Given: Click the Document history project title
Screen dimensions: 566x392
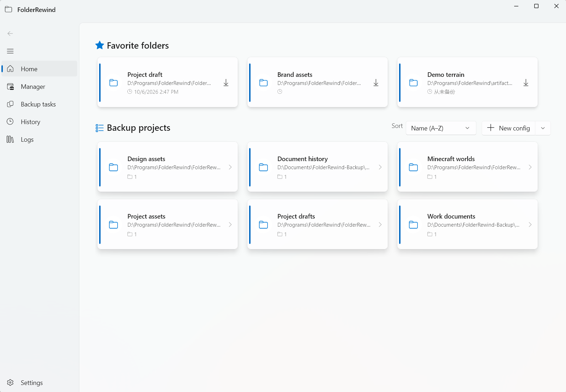Looking at the screenshot, I should point(302,159).
